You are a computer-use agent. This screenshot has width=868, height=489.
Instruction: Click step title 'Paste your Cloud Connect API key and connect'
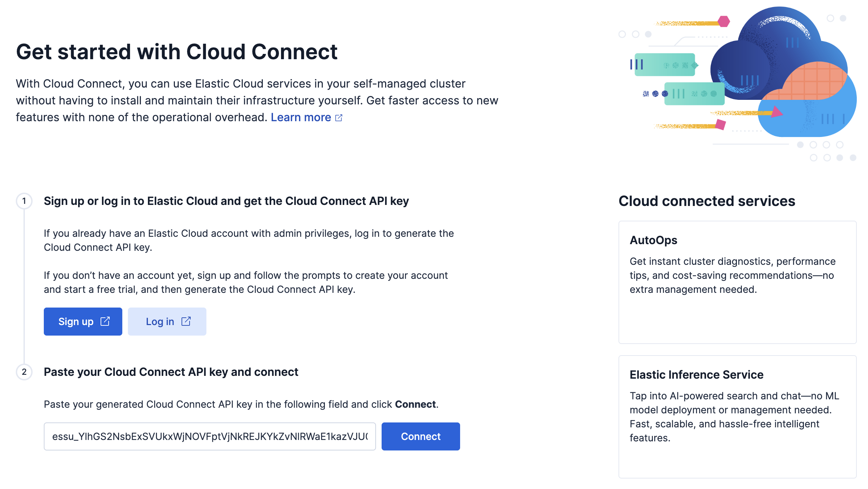[x=171, y=372]
